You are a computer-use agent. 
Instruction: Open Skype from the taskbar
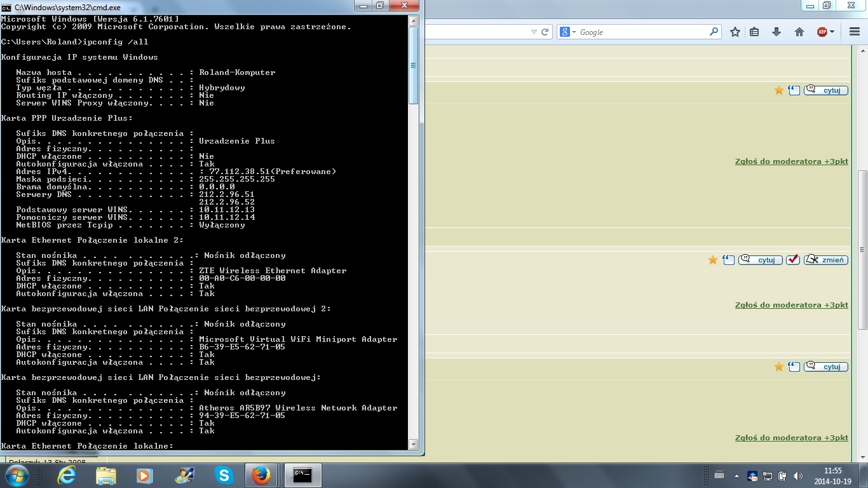click(x=224, y=475)
